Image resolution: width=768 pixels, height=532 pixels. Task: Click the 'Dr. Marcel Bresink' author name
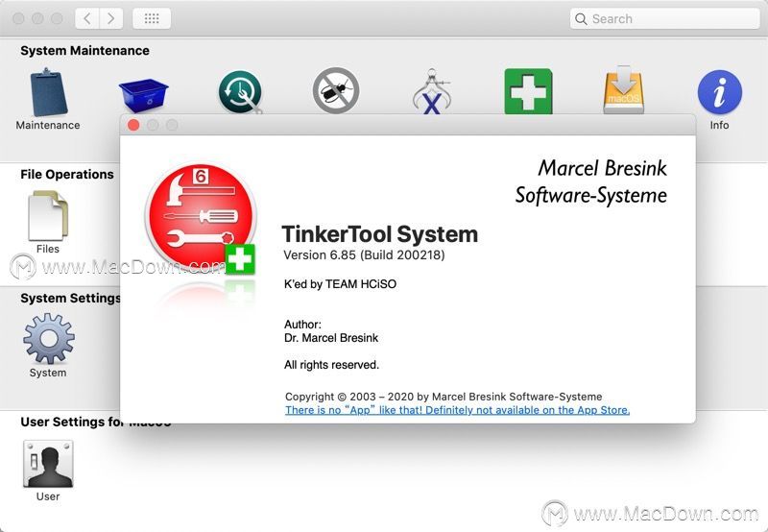(x=331, y=338)
